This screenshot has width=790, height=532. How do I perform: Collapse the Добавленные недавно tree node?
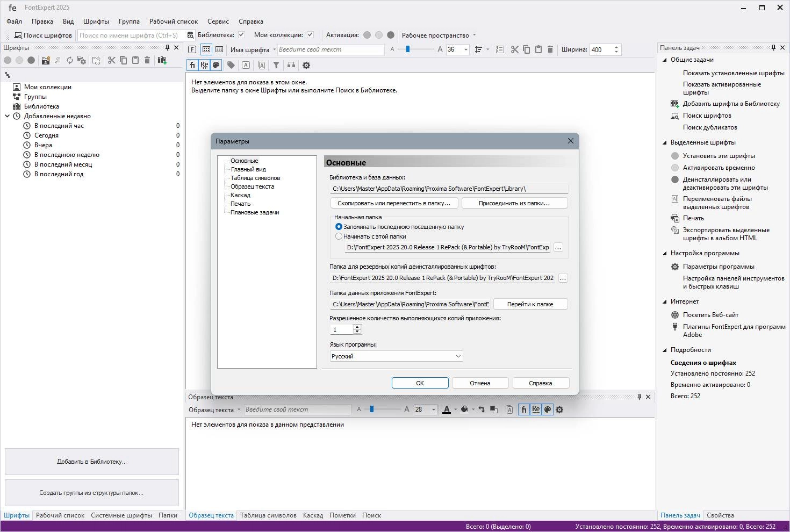pyautogui.click(x=8, y=116)
